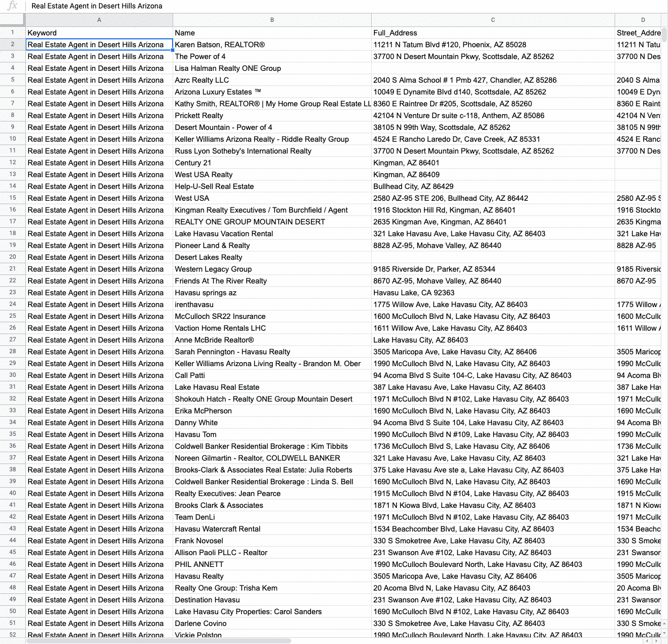Select 'Help-U-Sell Real Estate' cell
This screenshot has height=644, width=668.
point(272,186)
